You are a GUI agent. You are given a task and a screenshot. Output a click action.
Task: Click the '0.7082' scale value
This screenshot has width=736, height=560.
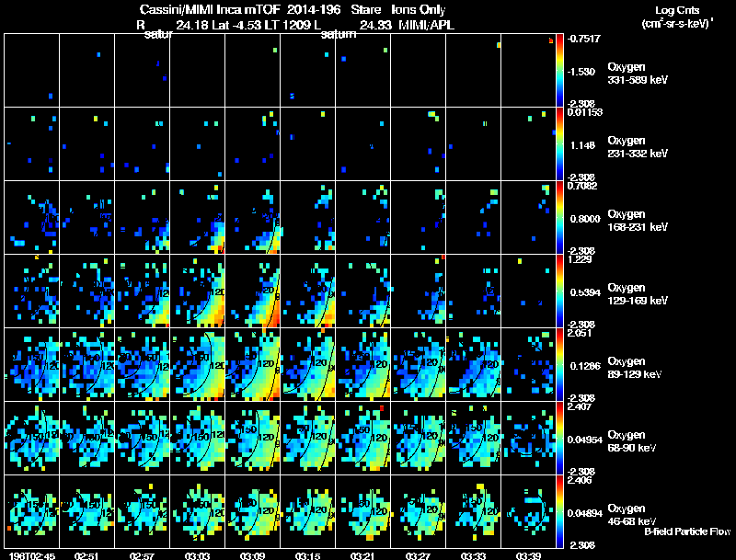582,186
